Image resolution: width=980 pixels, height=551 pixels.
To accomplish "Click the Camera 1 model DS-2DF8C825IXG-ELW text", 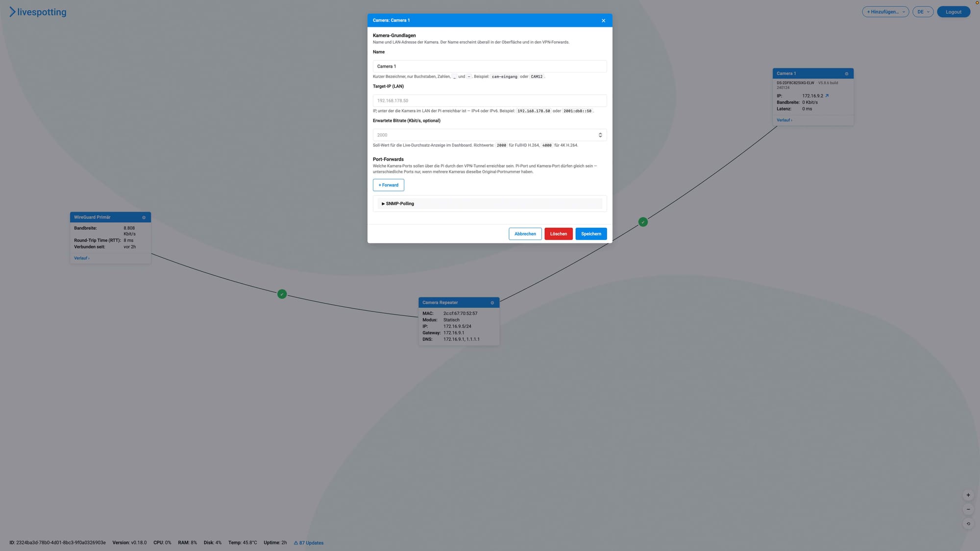I will (x=795, y=83).
